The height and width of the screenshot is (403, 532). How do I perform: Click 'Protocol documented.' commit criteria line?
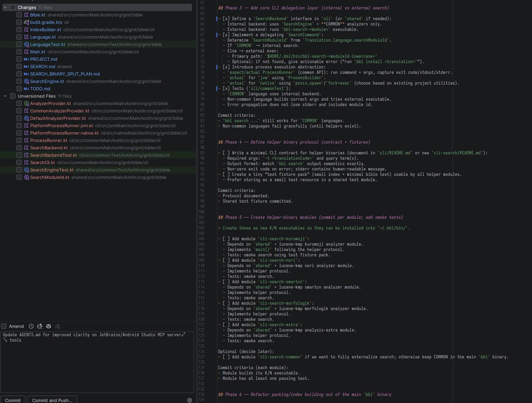click(x=243, y=196)
